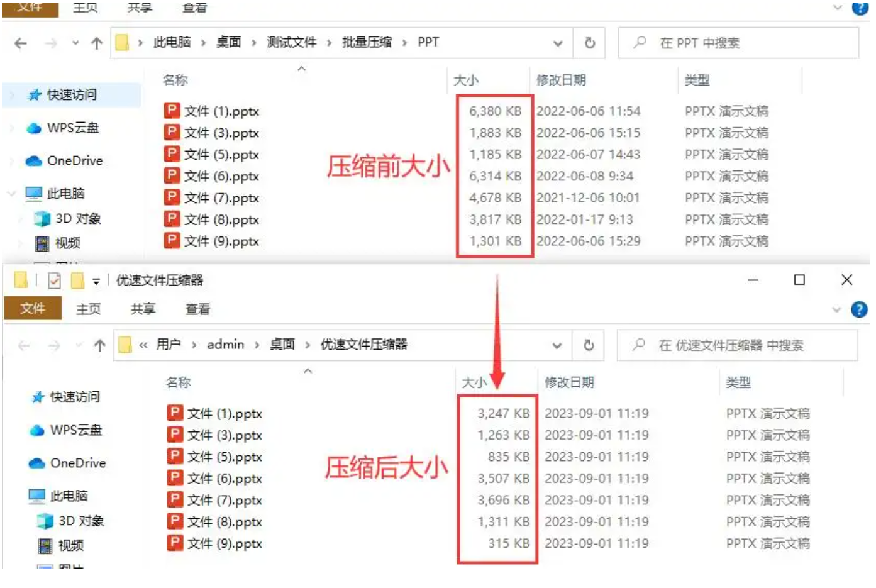Image resolution: width=876 pixels, height=588 pixels.
Task: Sort 优速文件压缩器 window by 修改日期 column
Action: pyautogui.click(x=569, y=382)
